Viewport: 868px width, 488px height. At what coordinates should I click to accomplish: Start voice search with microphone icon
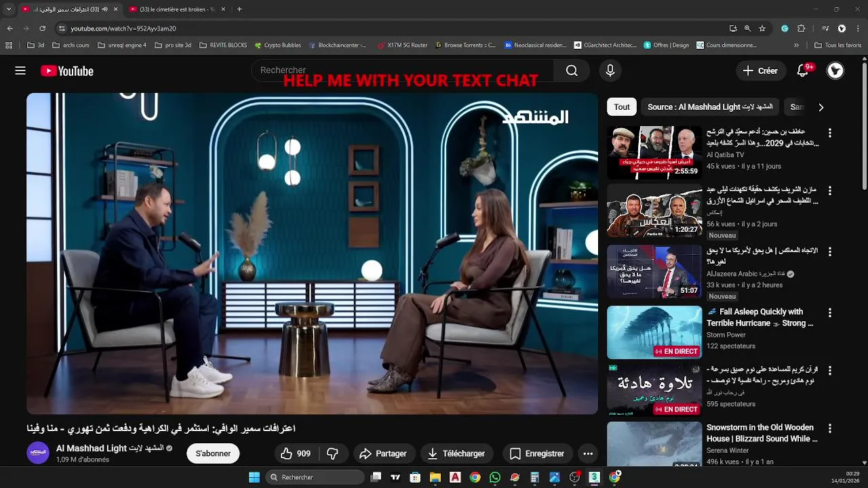click(610, 70)
